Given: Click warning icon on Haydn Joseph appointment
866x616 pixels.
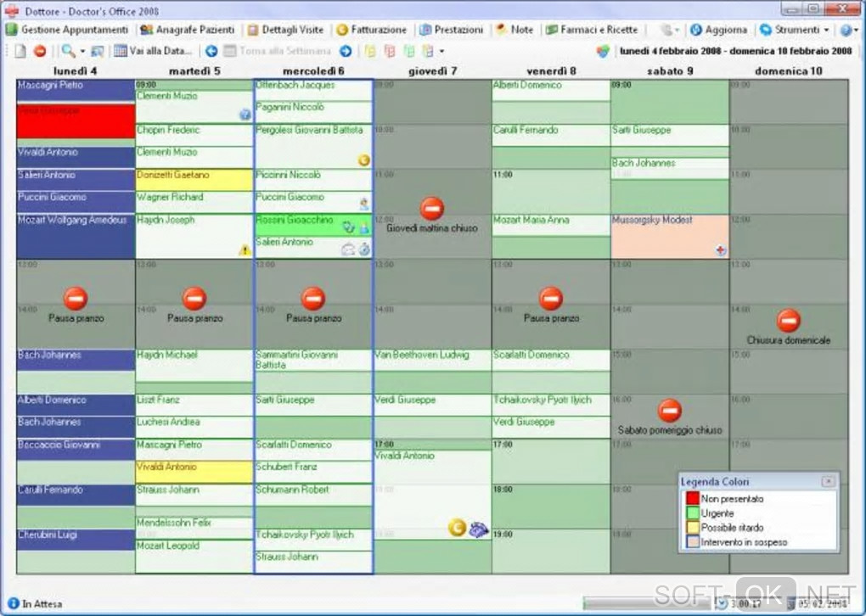Looking at the screenshot, I should tap(245, 250).
